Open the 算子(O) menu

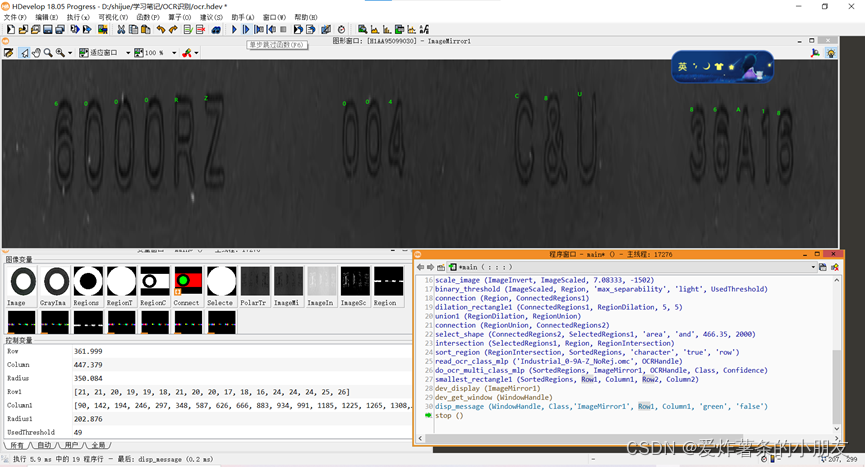pyautogui.click(x=179, y=17)
